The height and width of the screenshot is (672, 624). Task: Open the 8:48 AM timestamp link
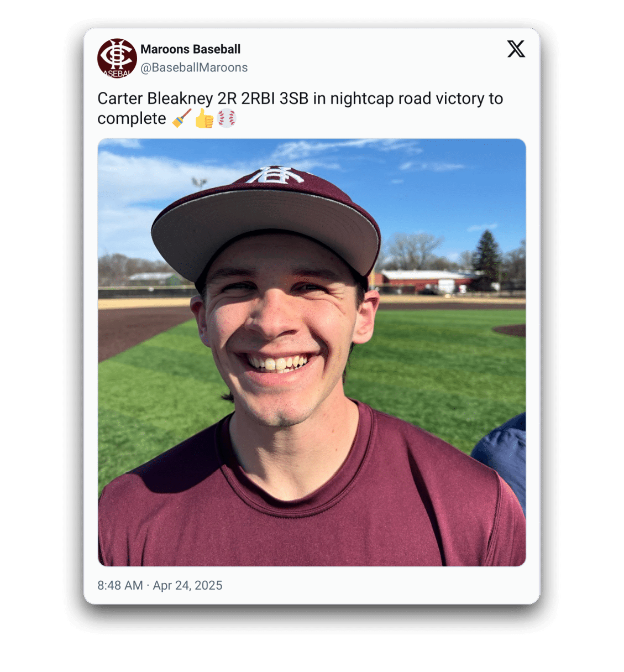tap(120, 585)
